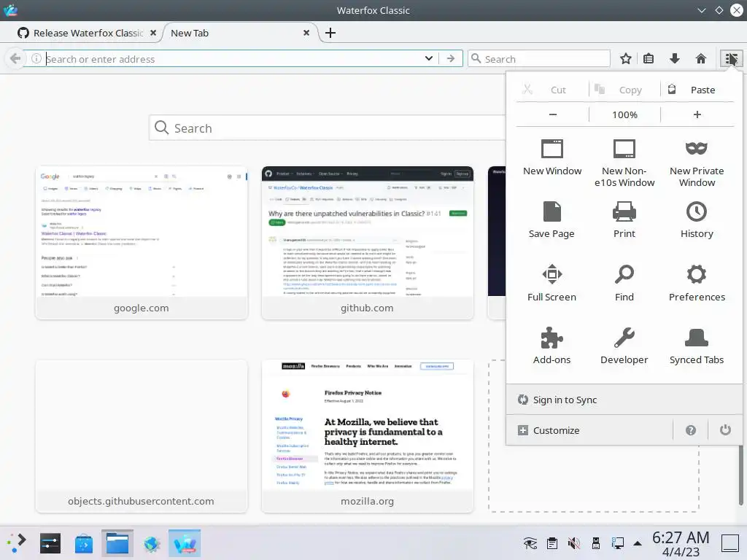The image size is (747, 560).
Task: Open a new tab with plus button
Action: click(x=330, y=33)
